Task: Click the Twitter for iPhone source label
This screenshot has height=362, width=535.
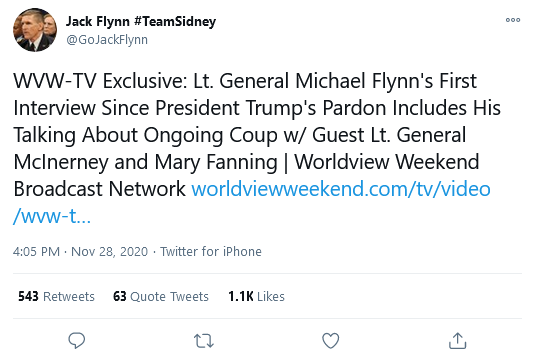Action: click(x=211, y=251)
